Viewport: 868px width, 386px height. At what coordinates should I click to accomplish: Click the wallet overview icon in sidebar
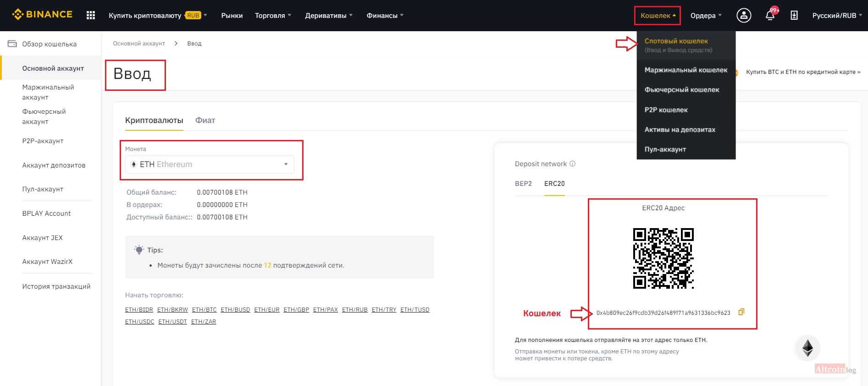(x=12, y=44)
